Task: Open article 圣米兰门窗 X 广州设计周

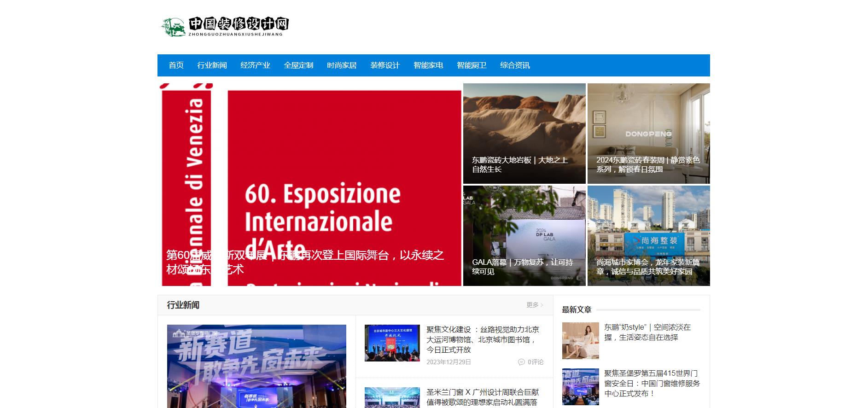Action: point(483,397)
